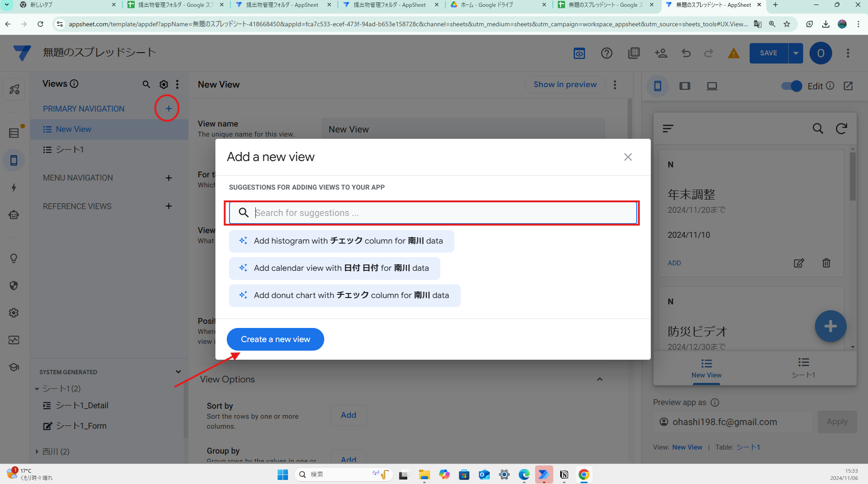This screenshot has height=484, width=868.
Task: Click the Share add user icon
Action: pos(661,54)
